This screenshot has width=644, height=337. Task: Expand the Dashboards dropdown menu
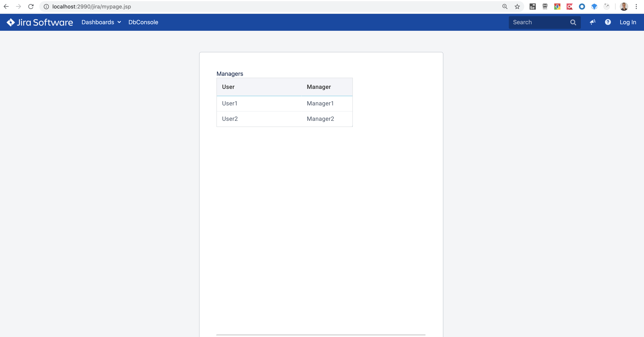tap(101, 22)
